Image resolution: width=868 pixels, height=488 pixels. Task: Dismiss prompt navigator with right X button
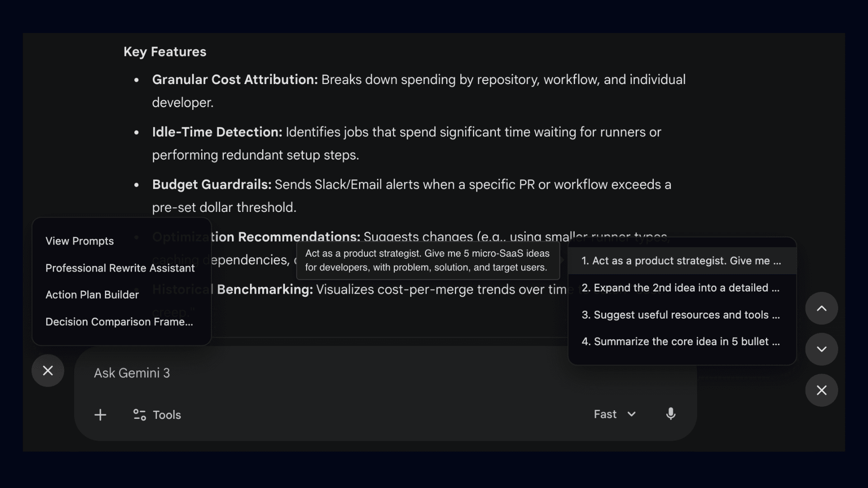(x=821, y=390)
